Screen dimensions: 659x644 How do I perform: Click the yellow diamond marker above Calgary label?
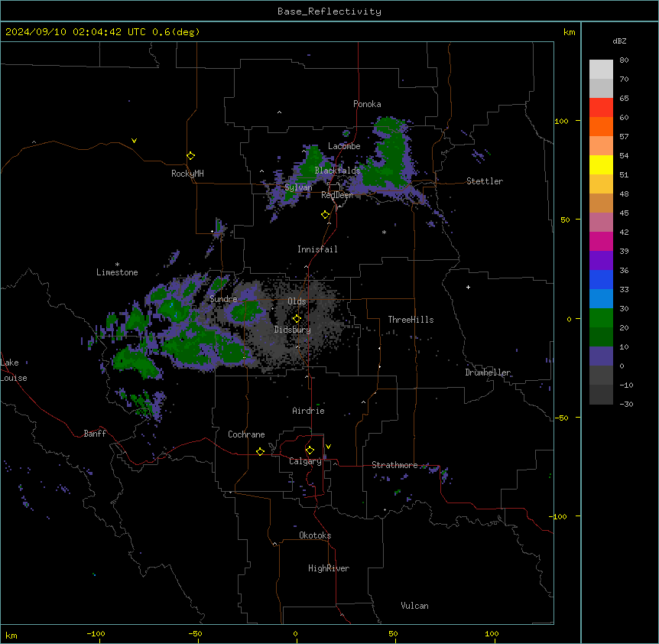[x=310, y=450]
